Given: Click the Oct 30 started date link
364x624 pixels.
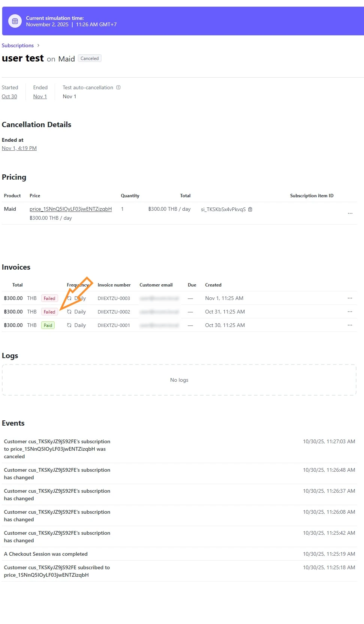Looking at the screenshot, I should tap(9, 96).
